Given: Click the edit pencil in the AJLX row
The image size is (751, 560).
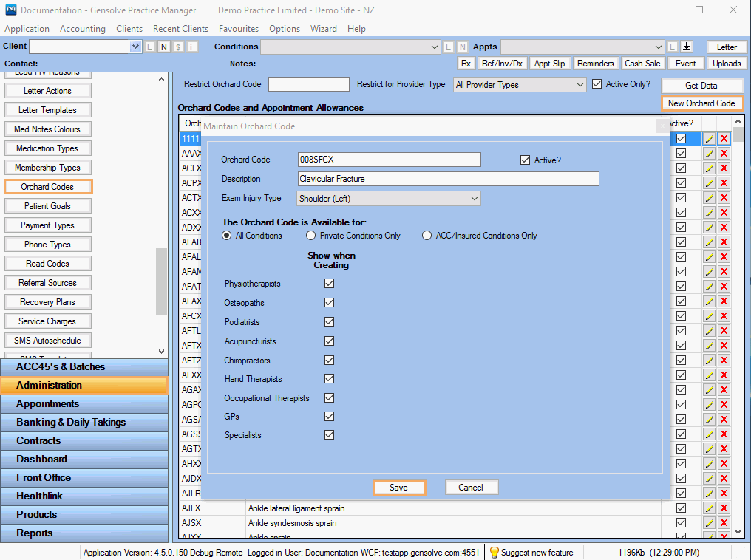Looking at the screenshot, I should (709, 508).
